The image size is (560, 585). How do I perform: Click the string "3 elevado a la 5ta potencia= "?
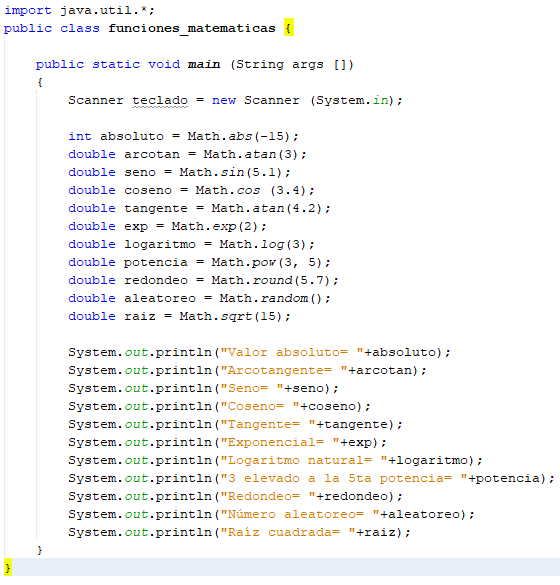click(344, 478)
